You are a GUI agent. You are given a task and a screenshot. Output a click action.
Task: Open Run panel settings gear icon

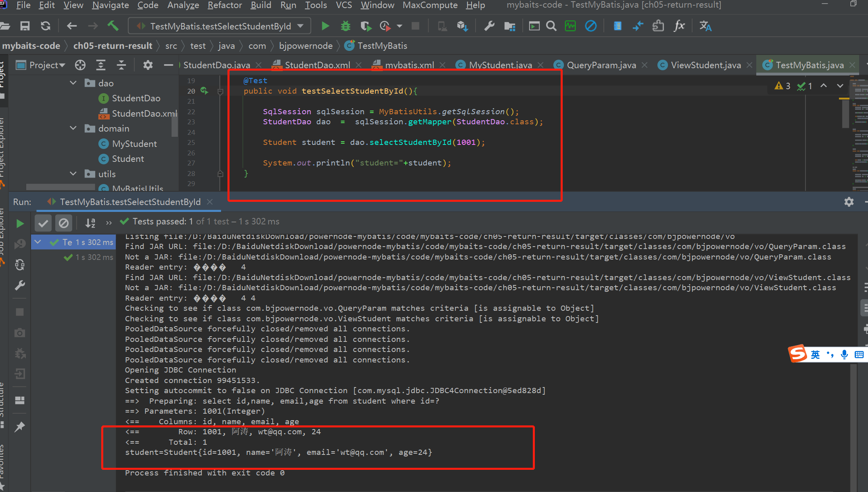[x=849, y=202]
